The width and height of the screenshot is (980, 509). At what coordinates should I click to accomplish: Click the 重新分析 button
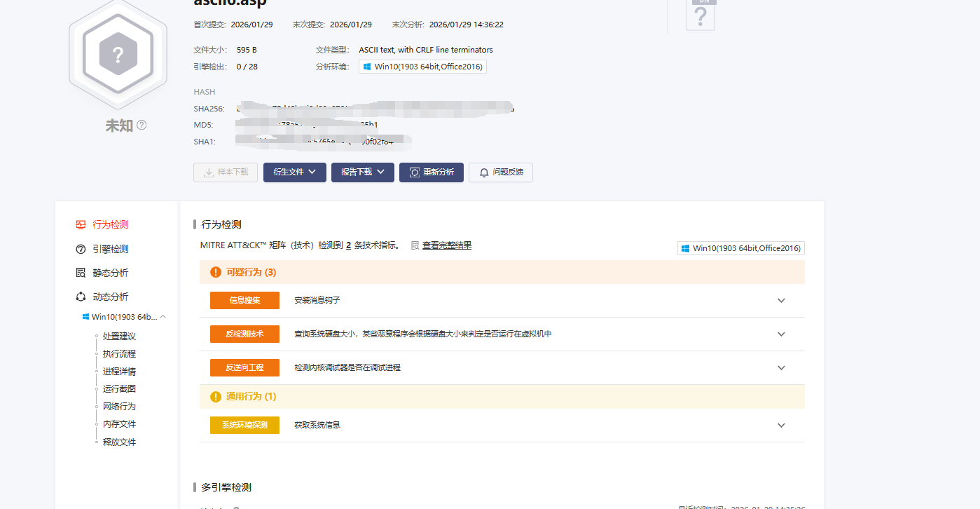431,172
